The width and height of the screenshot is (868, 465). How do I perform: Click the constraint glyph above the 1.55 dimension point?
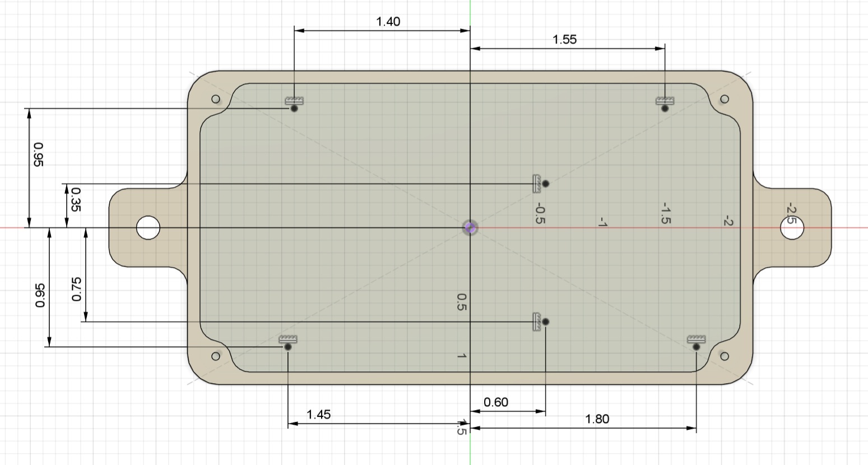(665, 101)
